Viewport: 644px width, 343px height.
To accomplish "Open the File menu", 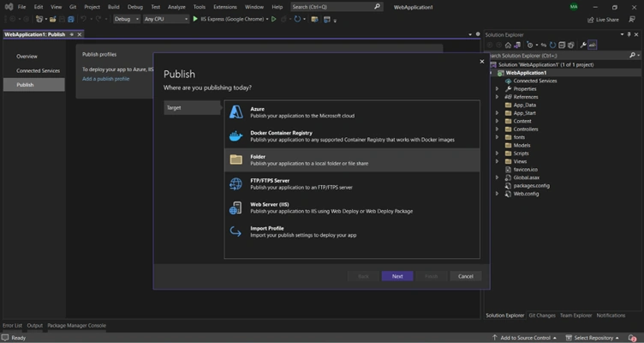I will (21, 7).
